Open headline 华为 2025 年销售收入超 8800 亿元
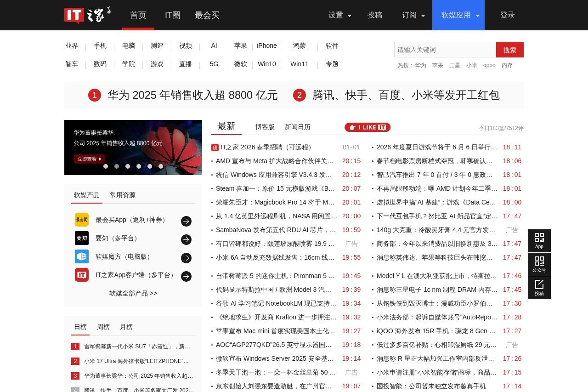The height and width of the screenshot is (392, 588). (x=192, y=95)
